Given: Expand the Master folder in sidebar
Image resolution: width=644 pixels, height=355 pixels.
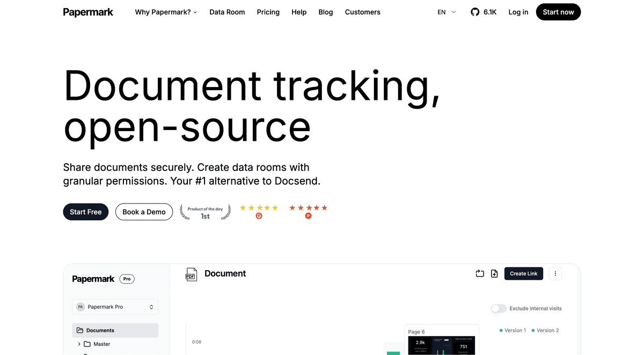Looking at the screenshot, I should pyautogui.click(x=79, y=344).
